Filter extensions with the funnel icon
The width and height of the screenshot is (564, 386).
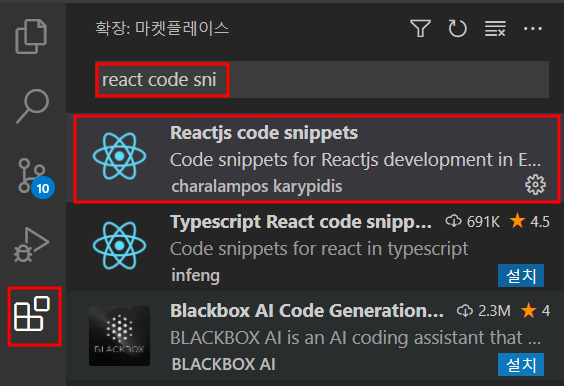pos(420,28)
